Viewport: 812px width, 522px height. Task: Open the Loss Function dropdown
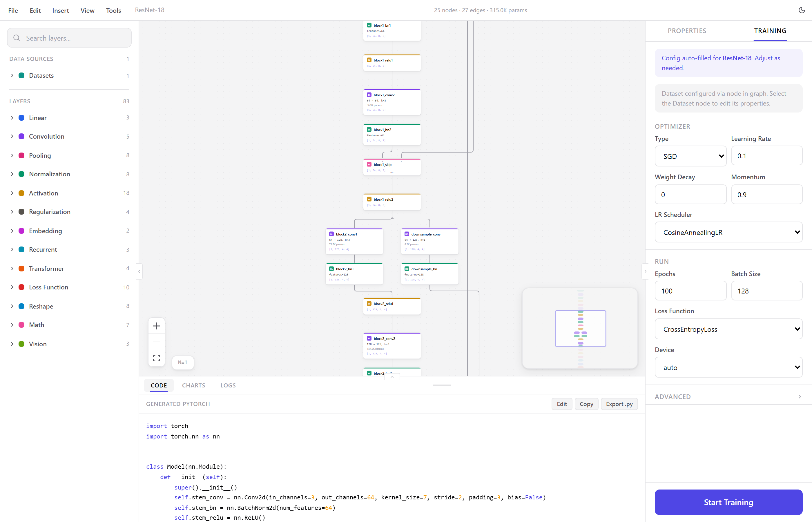728,329
